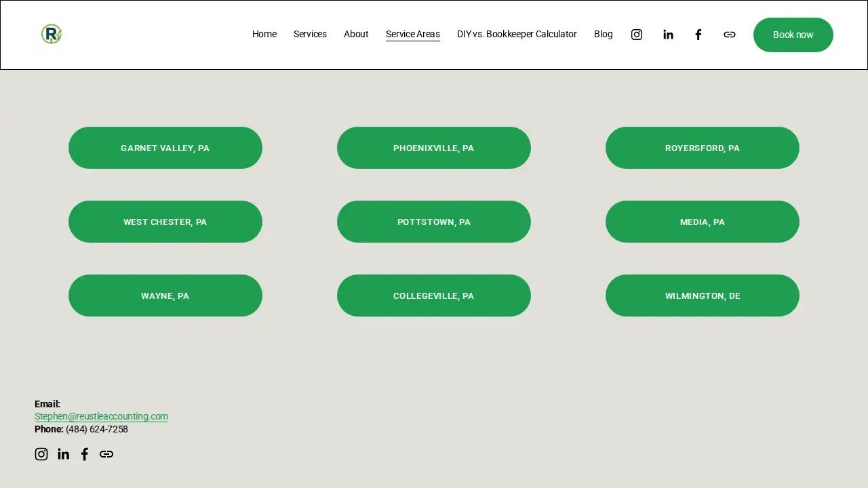
Task: Select West Chester, PA button
Action: pyautogui.click(x=165, y=222)
